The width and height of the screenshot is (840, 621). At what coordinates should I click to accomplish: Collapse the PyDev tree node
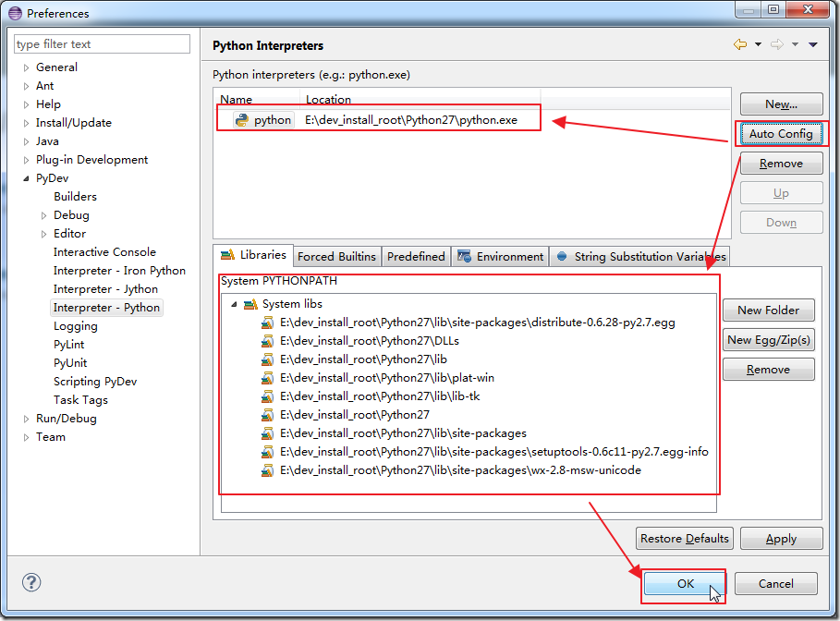[x=27, y=178]
